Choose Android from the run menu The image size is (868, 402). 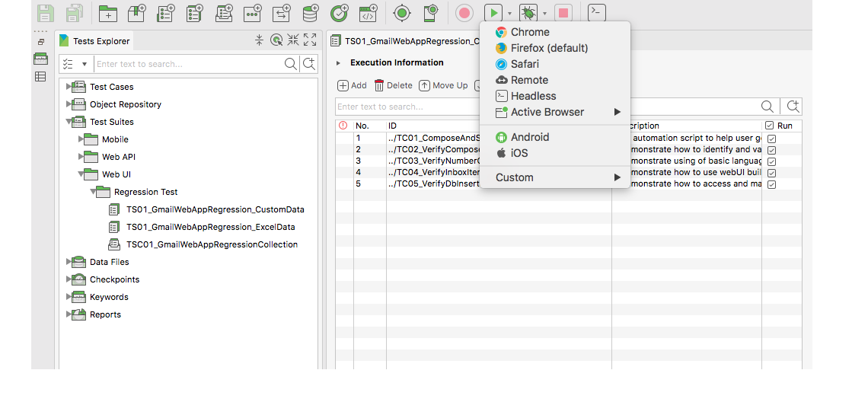pos(554,137)
